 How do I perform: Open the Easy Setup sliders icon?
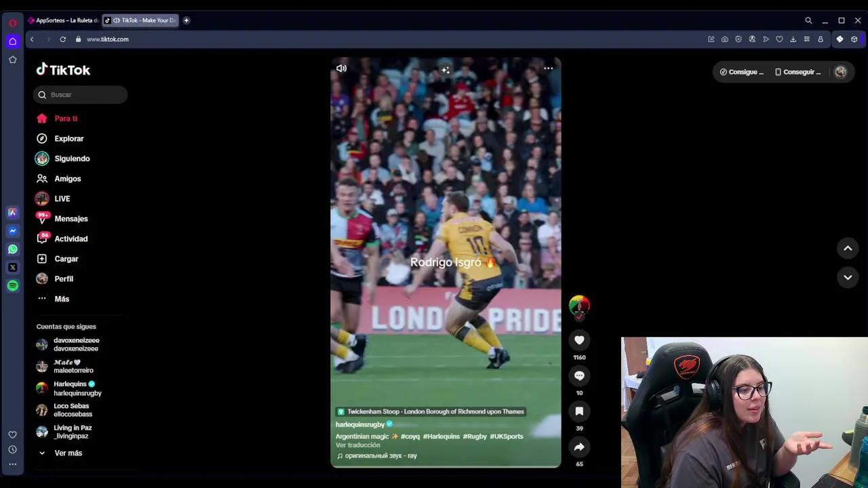pos(806,39)
